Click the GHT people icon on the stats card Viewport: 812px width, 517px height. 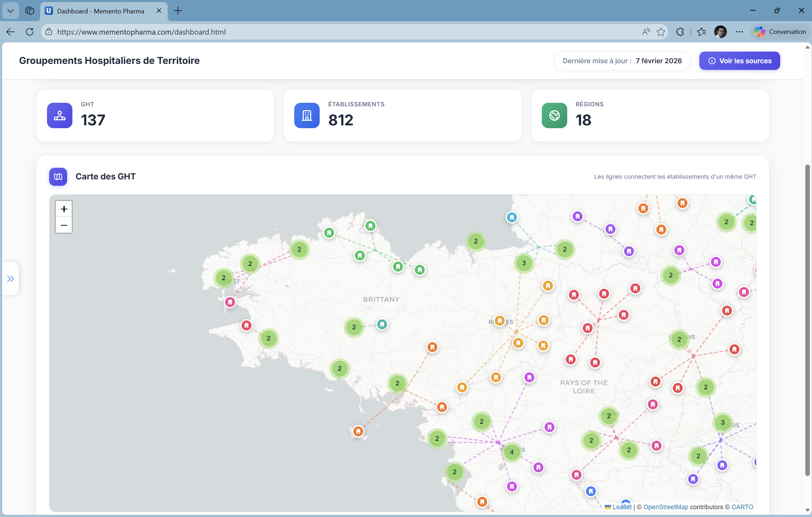[x=59, y=115]
